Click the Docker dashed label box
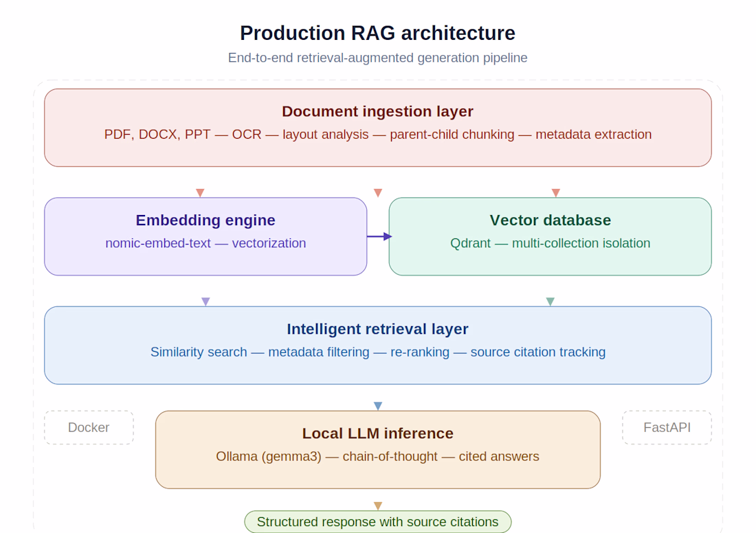 [89, 427]
